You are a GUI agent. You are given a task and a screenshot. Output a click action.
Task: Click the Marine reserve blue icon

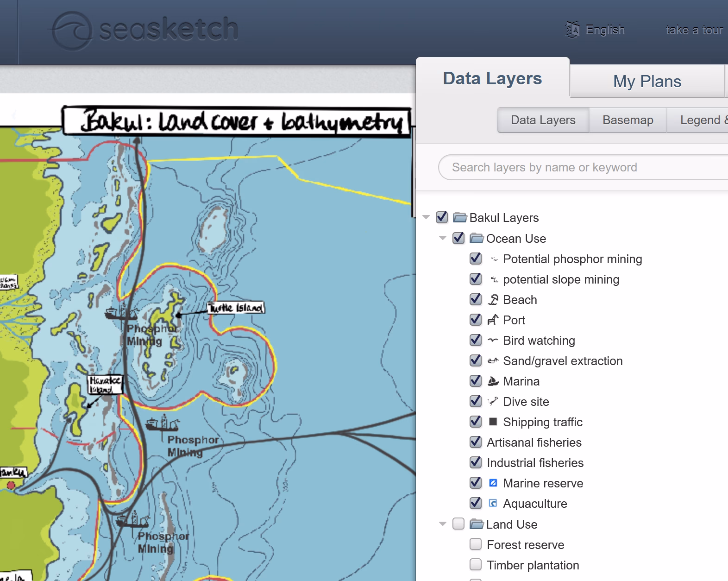(x=493, y=483)
